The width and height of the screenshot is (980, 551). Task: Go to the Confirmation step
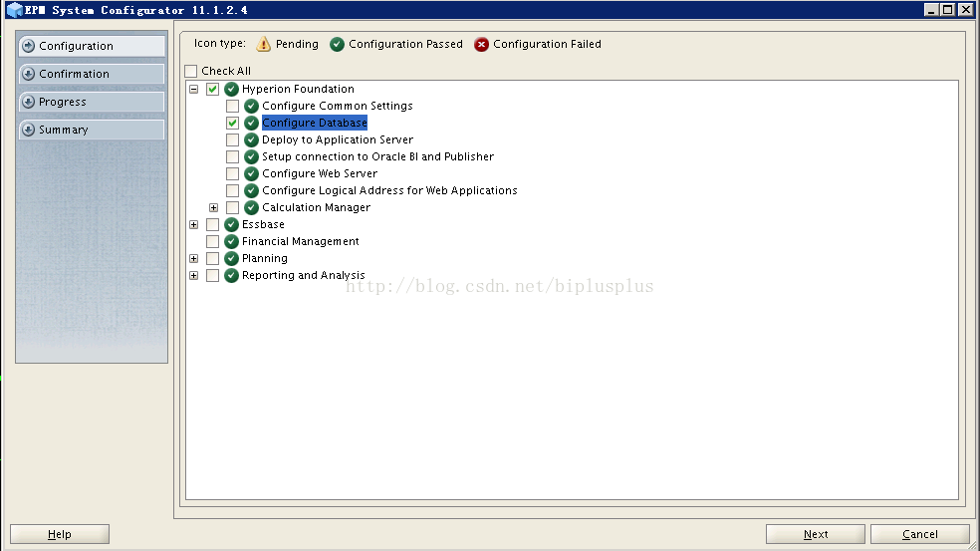pyautogui.click(x=92, y=74)
